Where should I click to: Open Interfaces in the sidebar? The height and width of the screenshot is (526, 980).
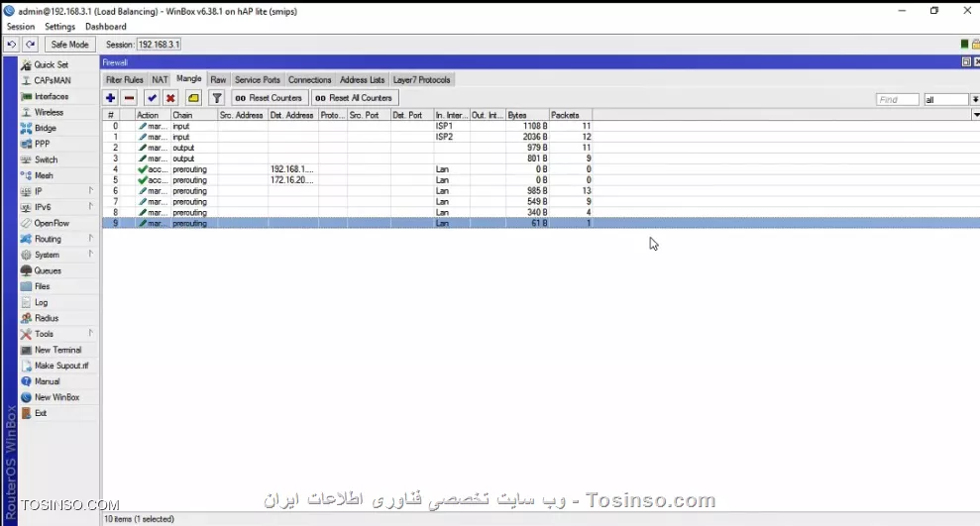[52, 97]
